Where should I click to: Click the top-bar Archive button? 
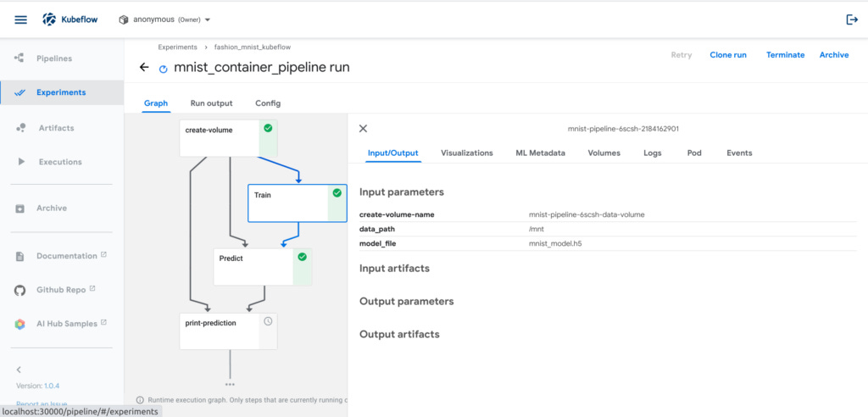tap(834, 55)
